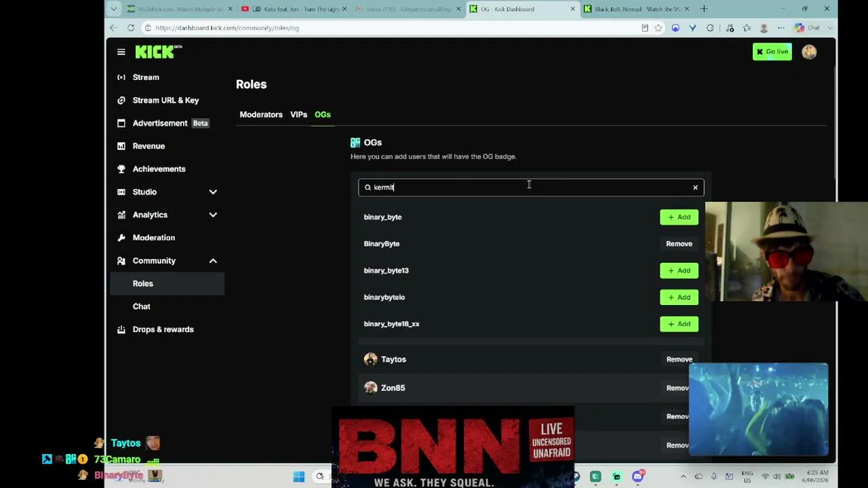
Task: Open the profile avatar menu
Action: coord(809,52)
